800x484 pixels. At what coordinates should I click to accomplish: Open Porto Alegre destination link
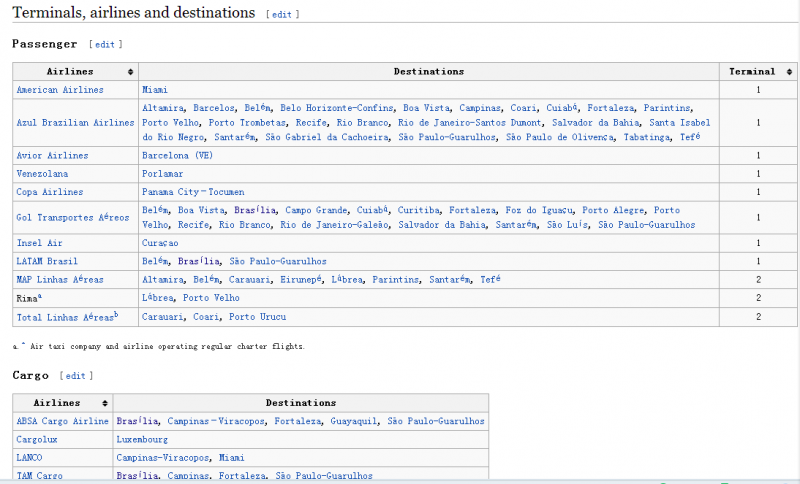click(613, 210)
